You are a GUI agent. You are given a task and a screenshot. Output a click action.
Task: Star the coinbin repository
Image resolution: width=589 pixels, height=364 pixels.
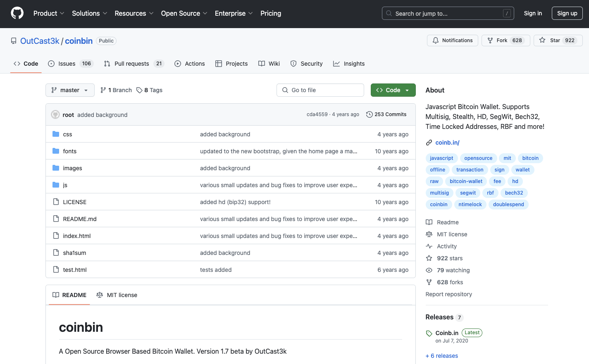(x=558, y=40)
